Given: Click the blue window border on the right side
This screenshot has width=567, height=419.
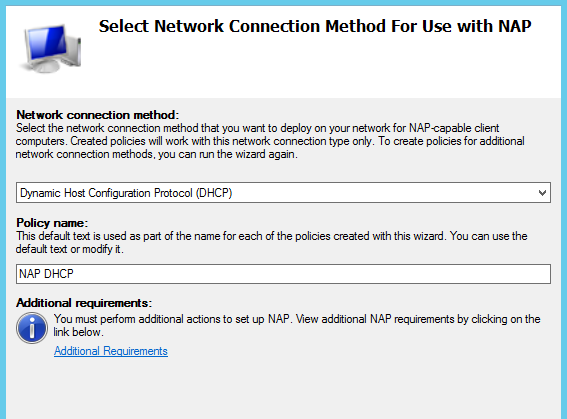Looking at the screenshot, I should [x=564, y=210].
